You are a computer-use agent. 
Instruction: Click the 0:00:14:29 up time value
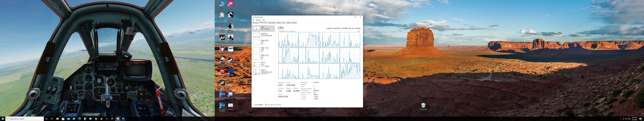[x=283, y=96]
